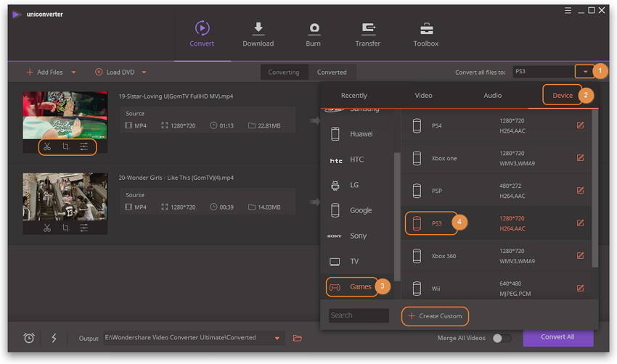Edit the PS3 preset settings
617x364 pixels.
pos(580,223)
